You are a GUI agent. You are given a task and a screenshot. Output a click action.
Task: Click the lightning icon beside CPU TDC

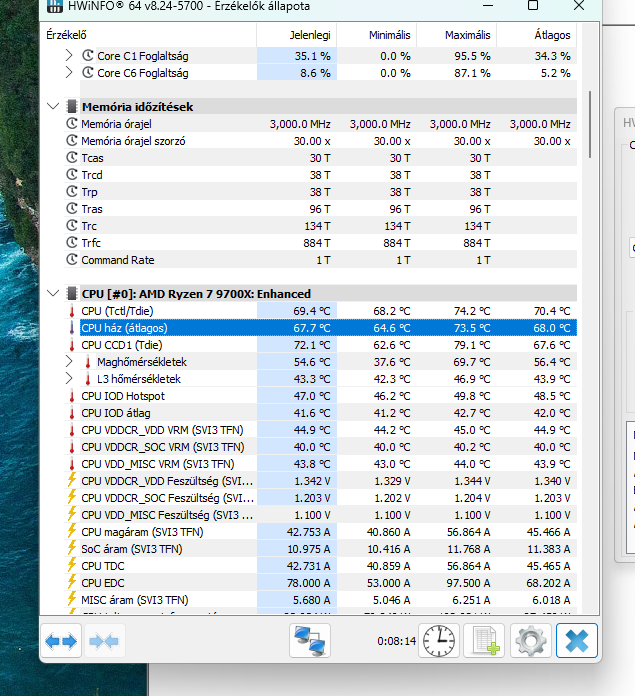coord(72,565)
